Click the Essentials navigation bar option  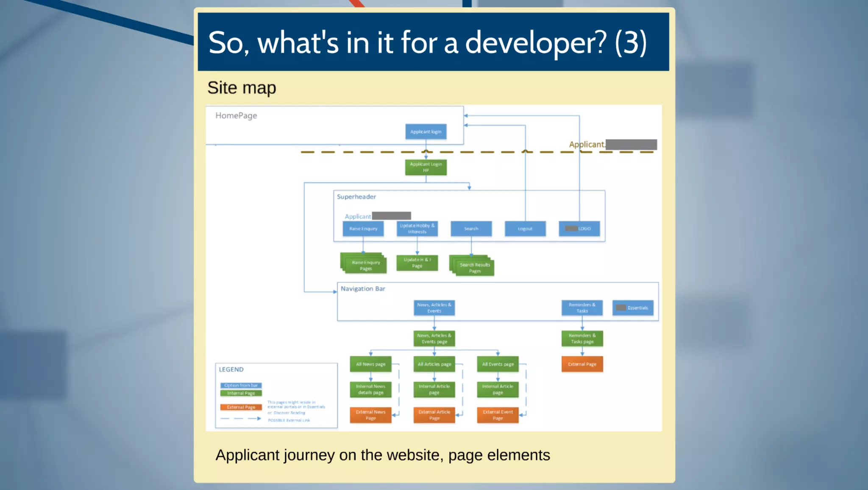(633, 308)
